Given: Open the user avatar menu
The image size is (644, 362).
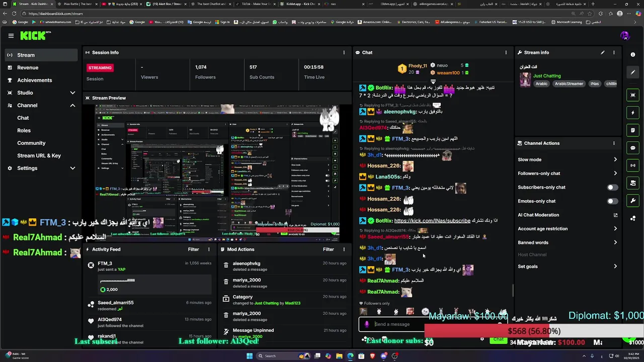Looking at the screenshot, I should (625, 36).
